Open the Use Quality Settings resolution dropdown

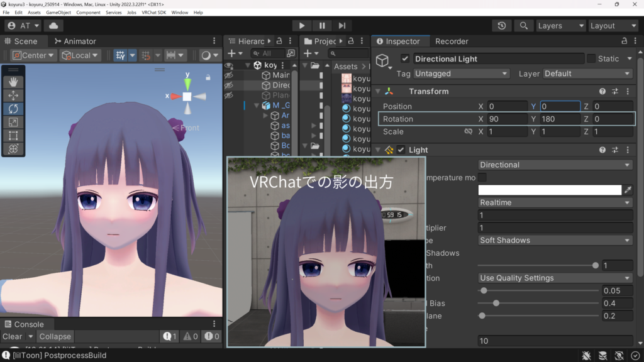click(555, 278)
